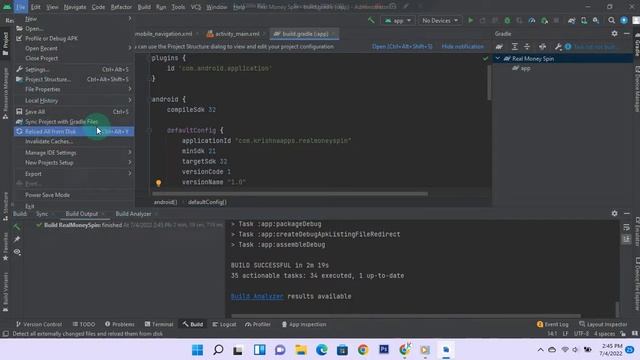Viewport: 640px width, 360px height.
Task: Pin the Build output tab
Action: pos(17,240)
